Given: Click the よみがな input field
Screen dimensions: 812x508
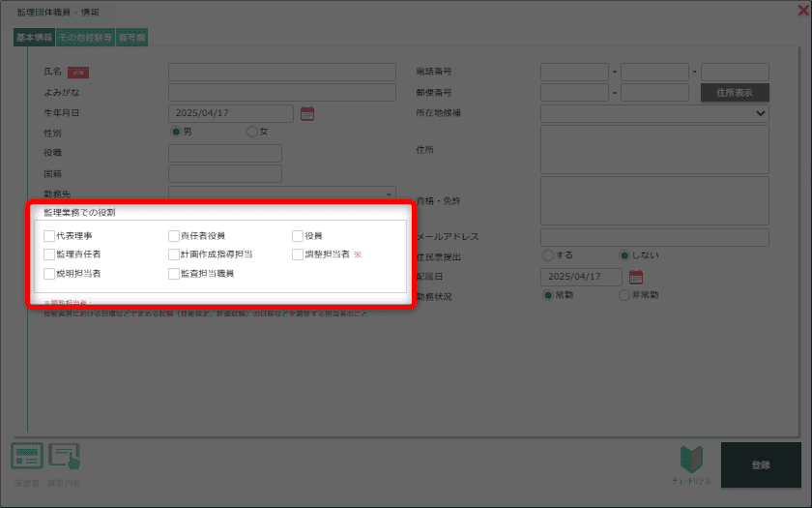Looking at the screenshot, I should pyautogui.click(x=282, y=93).
